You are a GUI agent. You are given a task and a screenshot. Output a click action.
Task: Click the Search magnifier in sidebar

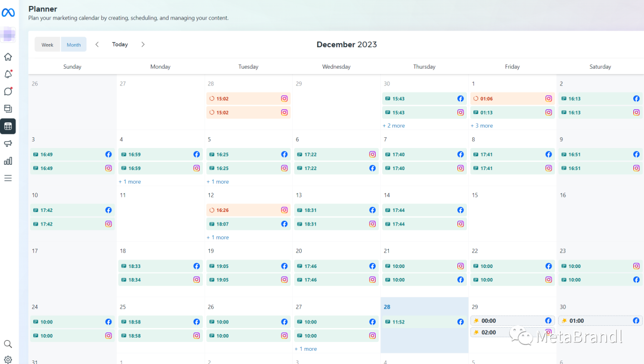tap(8, 344)
